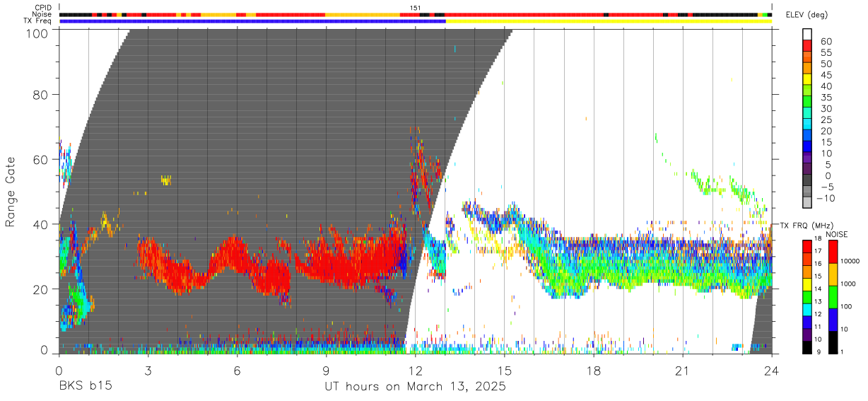Click x-axis tick label "12"
The height and width of the screenshot is (401, 868).
click(x=416, y=370)
